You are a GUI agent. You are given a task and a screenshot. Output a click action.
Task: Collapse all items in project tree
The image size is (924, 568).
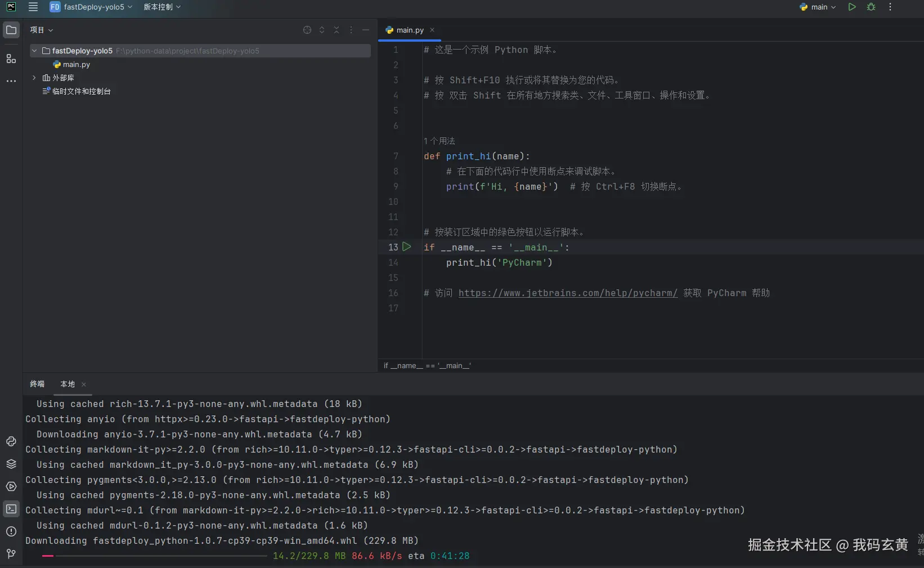tap(337, 30)
